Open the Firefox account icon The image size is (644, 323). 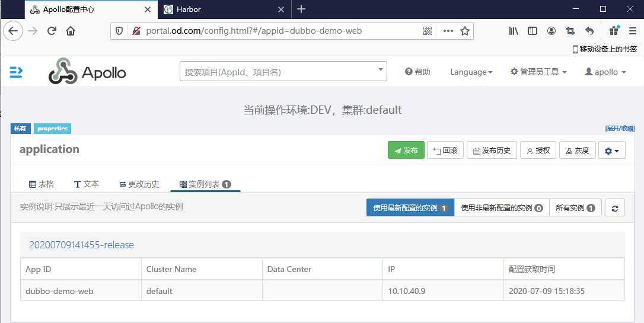pyautogui.click(x=551, y=31)
